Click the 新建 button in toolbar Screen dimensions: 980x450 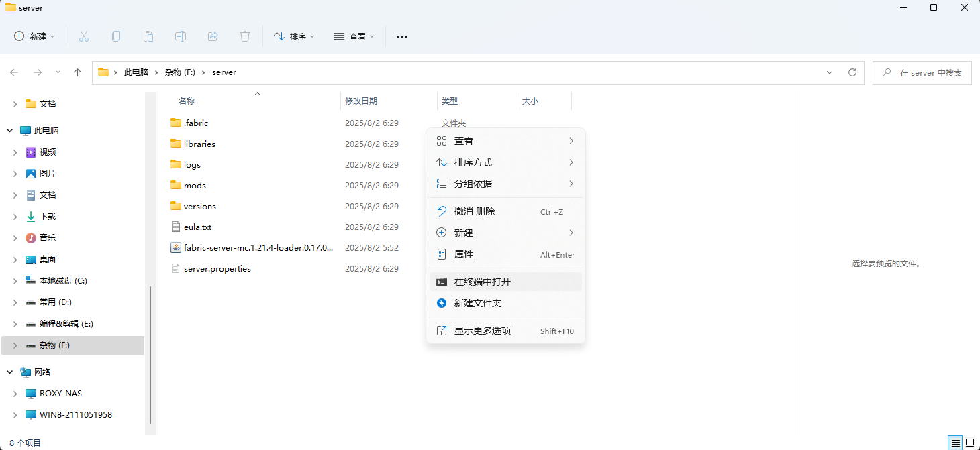click(x=35, y=36)
